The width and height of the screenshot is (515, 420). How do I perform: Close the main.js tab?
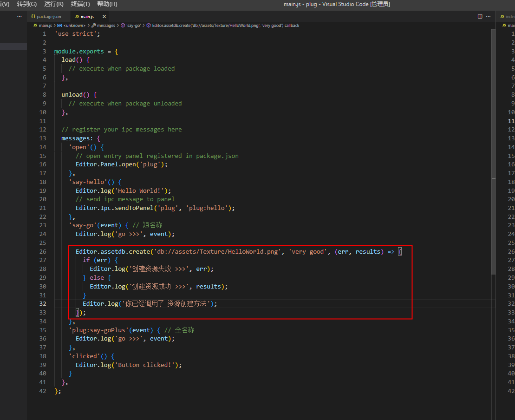(x=104, y=16)
